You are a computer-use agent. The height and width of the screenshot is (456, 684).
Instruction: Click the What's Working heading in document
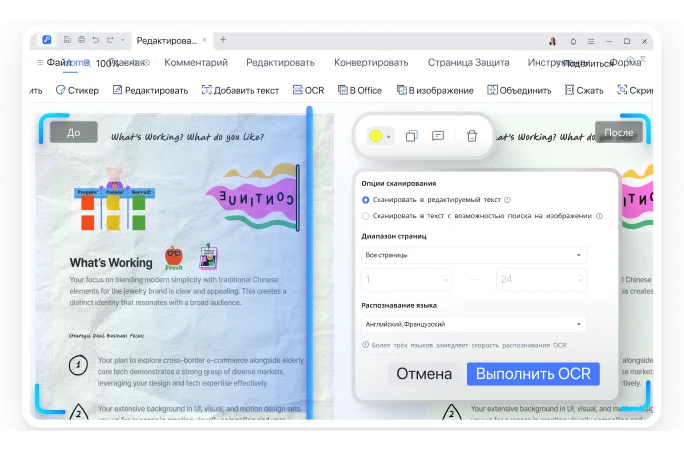pos(111,263)
